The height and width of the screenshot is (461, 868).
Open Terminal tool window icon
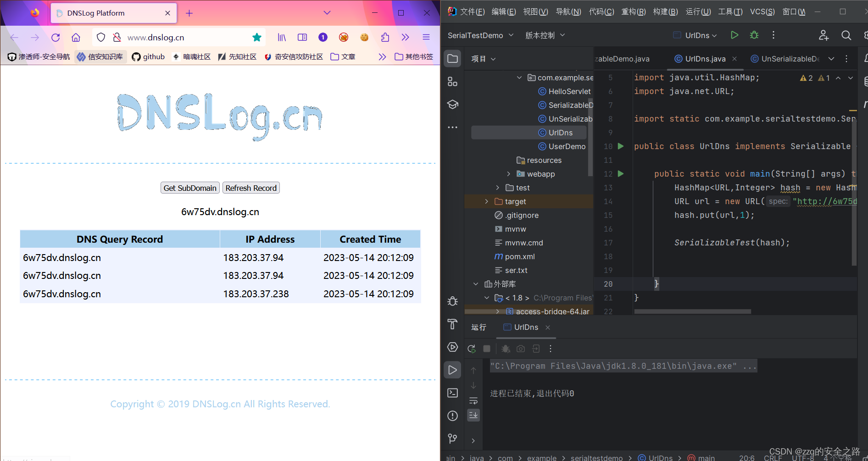click(x=453, y=393)
